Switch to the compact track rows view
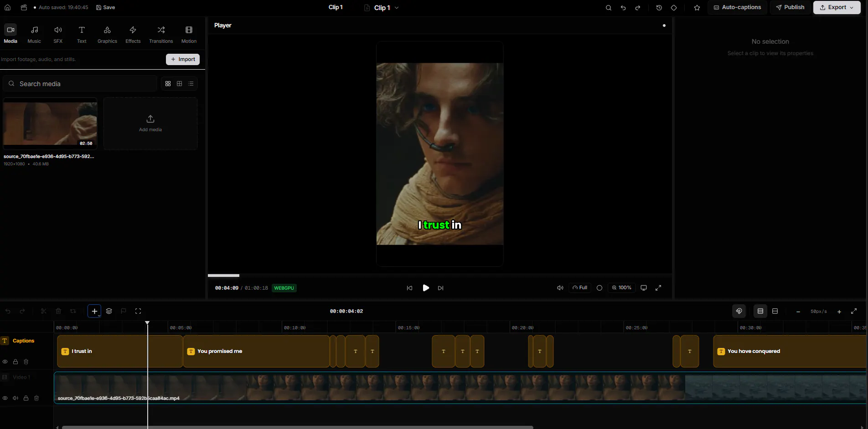The height and width of the screenshot is (429, 868). tap(775, 311)
